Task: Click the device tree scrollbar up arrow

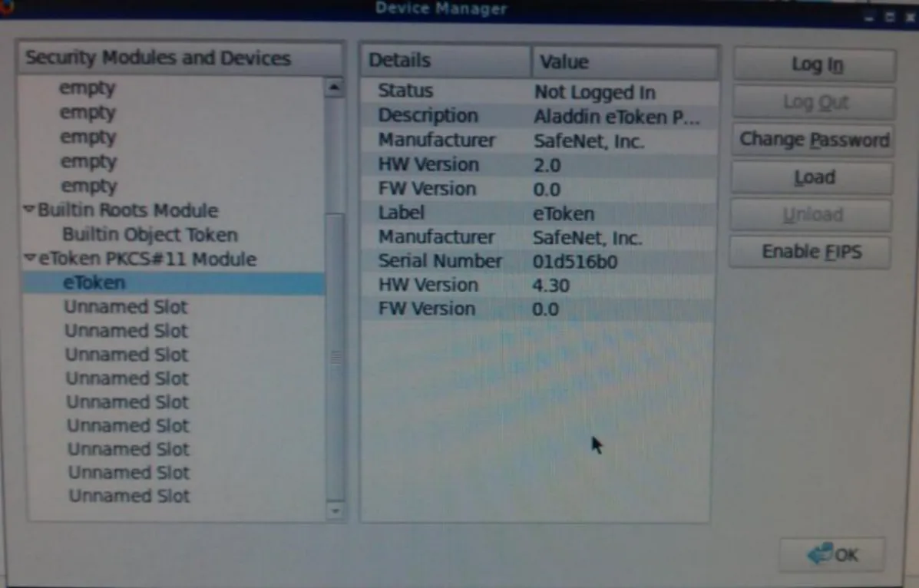Action: [334, 88]
